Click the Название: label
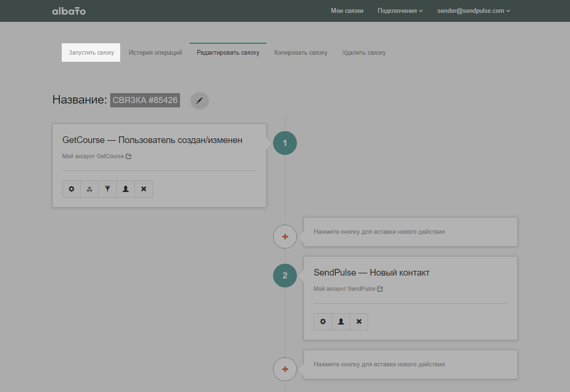Screen dimensions: 570x392 [80, 100]
